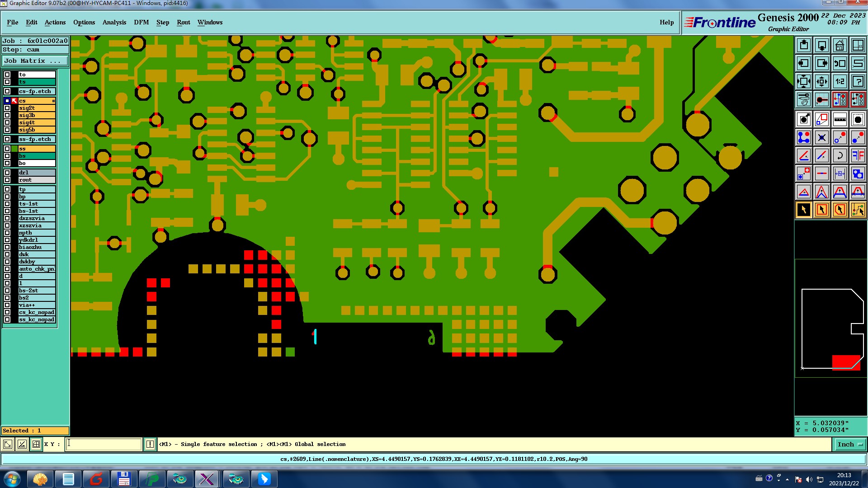The height and width of the screenshot is (488, 868).
Task: Toggle display checkbox for layer drl
Action: pyautogui.click(x=7, y=173)
